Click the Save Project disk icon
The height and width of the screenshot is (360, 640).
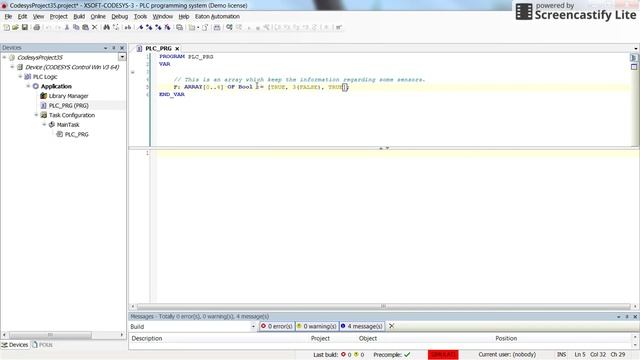coord(25,27)
